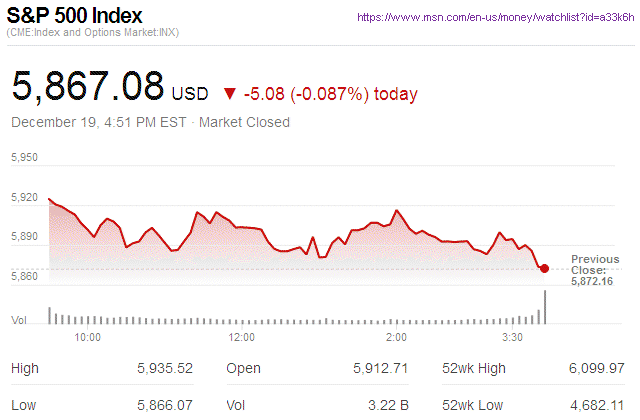
Task: Click the Vol label beside volume bars
Action: [x=19, y=320]
